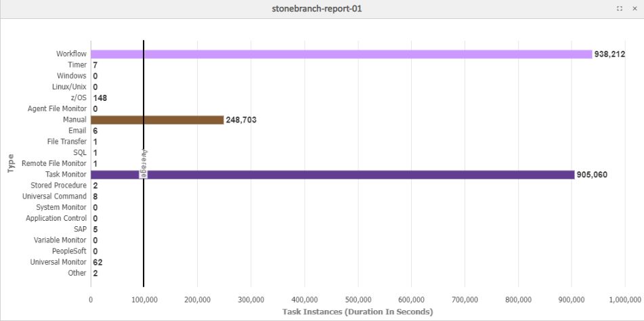Viewport: 644px width, 321px height.
Task: Click the x-axis title Task Instances
Action: [x=357, y=312]
